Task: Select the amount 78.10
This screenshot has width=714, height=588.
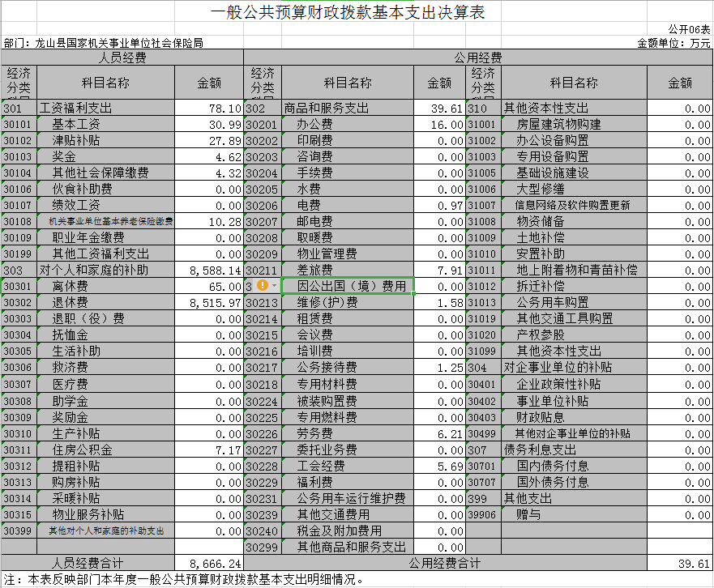Action: coord(209,108)
